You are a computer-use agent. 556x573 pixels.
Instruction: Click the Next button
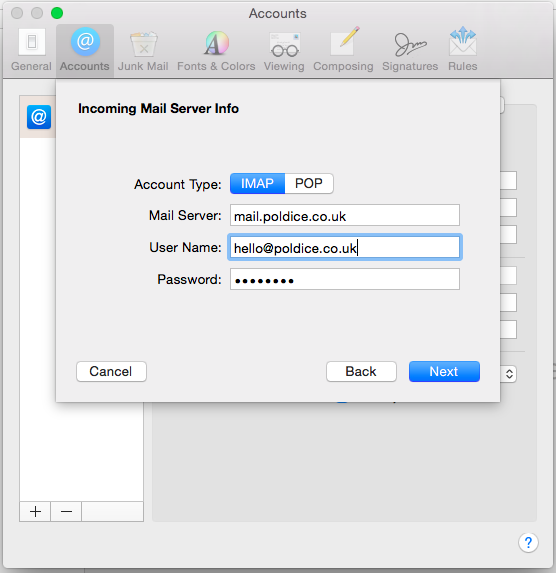tap(444, 372)
